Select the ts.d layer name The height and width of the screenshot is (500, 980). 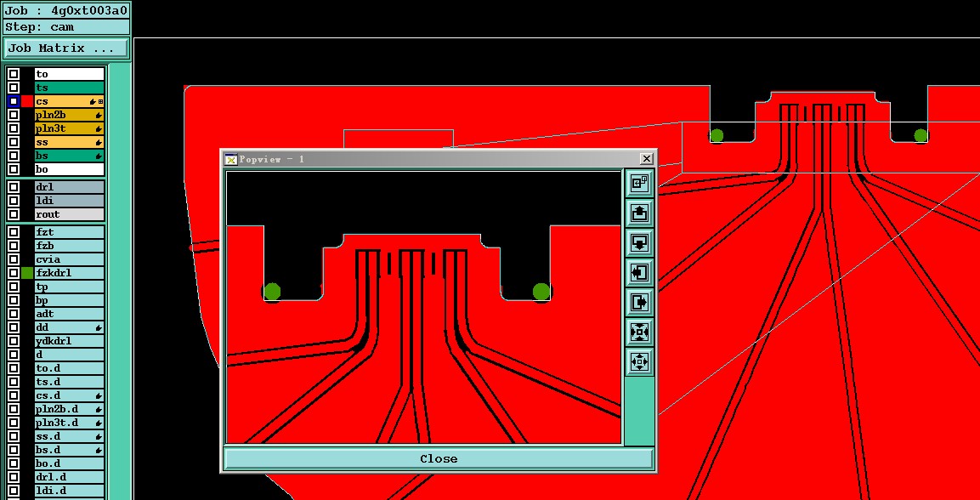70,382
